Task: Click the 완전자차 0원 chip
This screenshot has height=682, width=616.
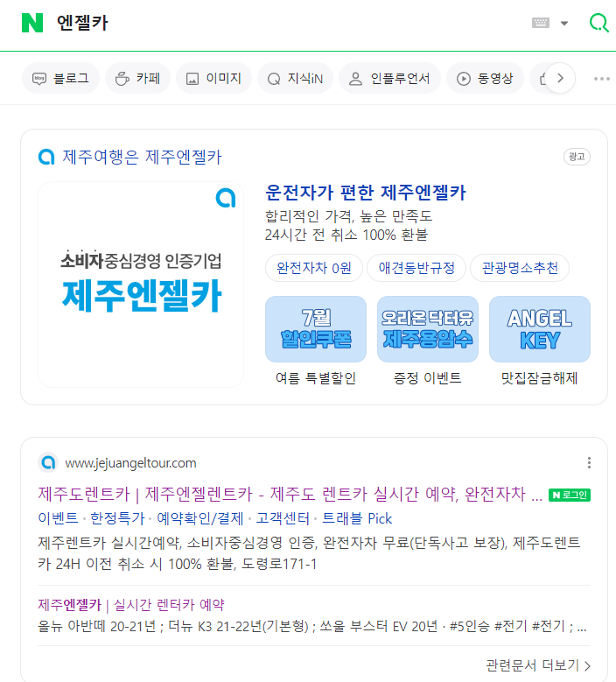Action: (x=314, y=268)
